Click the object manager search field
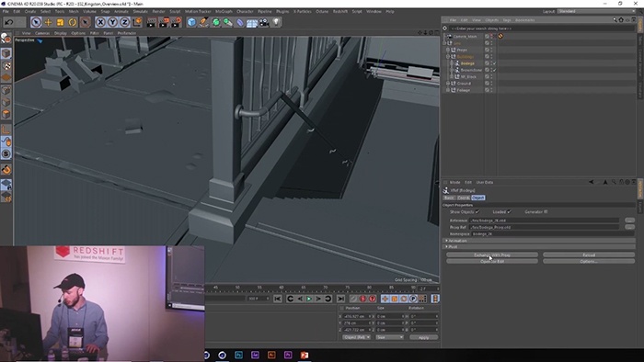 (541, 28)
